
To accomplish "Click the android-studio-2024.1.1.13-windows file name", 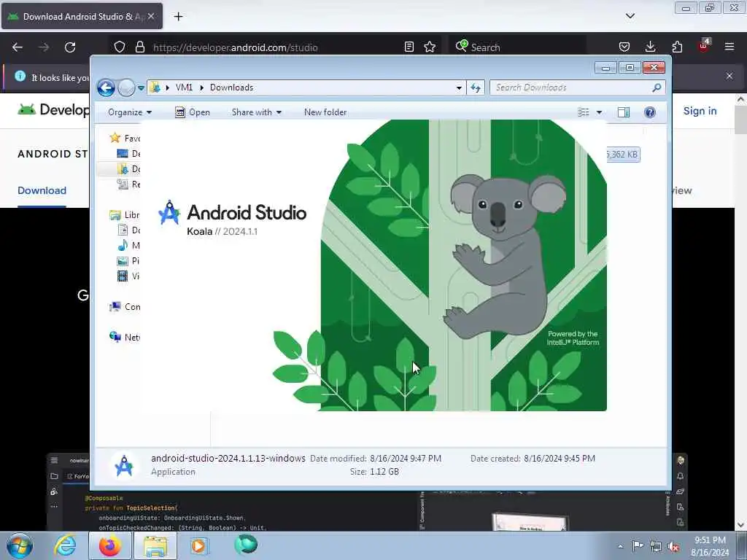I will click(228, 459).
